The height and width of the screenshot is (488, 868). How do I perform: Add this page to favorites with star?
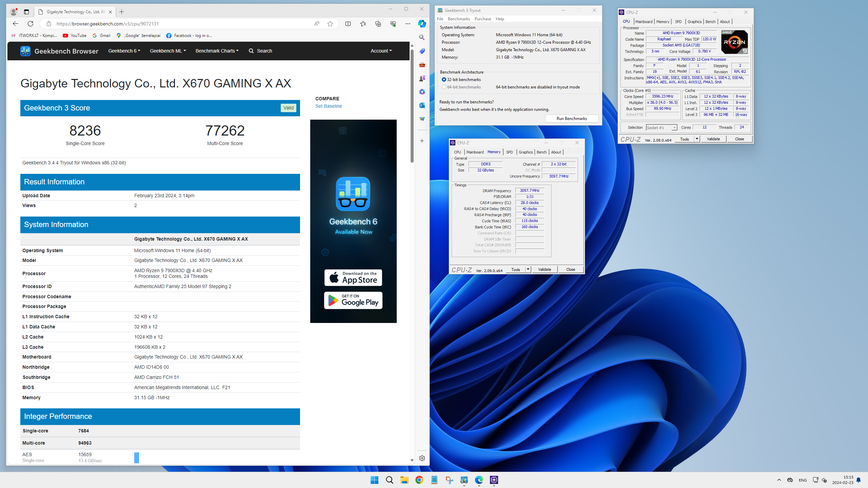pos(330,24)
